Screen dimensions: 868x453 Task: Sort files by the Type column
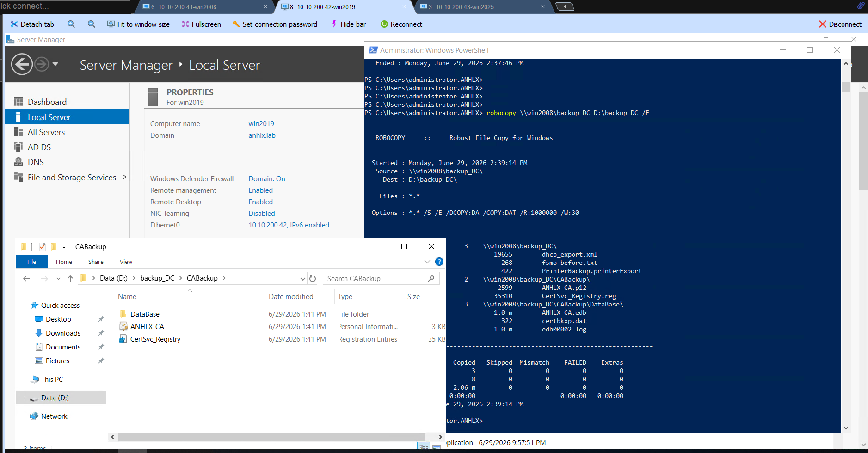click(345, 296)
